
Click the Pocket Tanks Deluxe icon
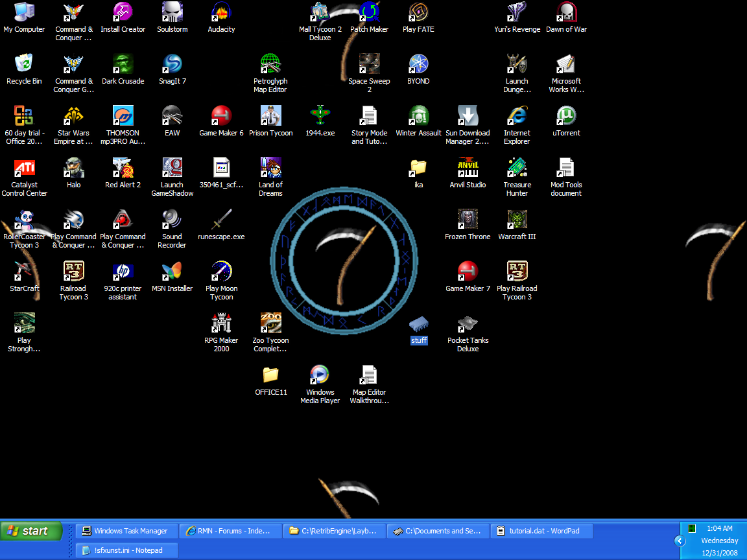coord(468,324)
